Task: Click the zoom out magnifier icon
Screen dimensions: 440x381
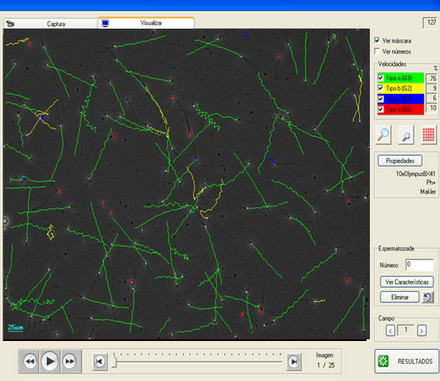Action: click(x=406, y=135)
